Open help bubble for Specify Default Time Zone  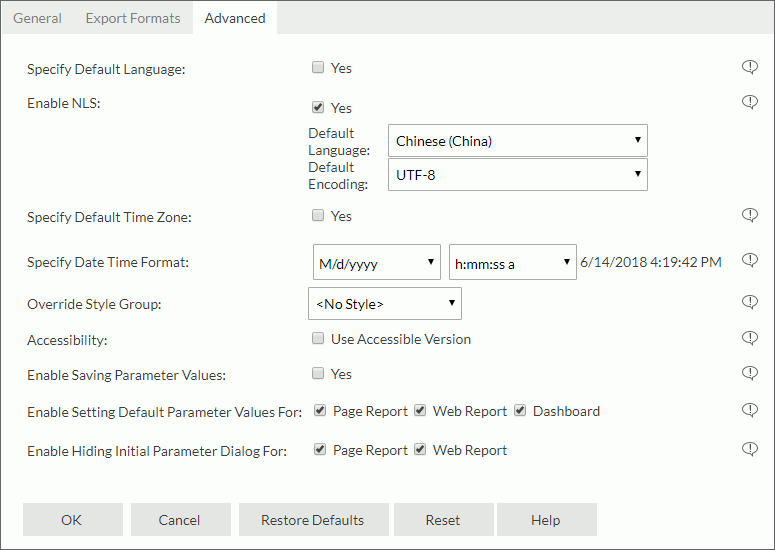750,216
